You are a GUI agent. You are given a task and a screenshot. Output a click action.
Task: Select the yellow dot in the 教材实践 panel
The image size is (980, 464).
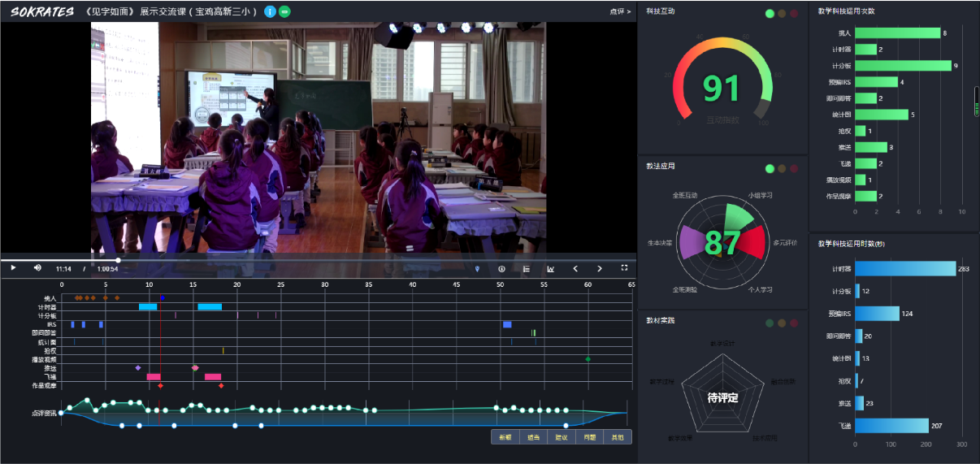[x=782, y=323]
